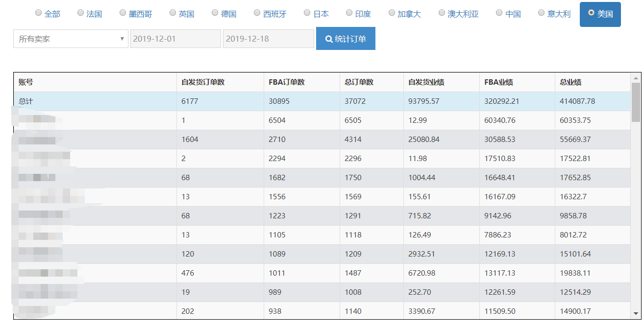Select the 美国 highlighted option
The image size is (644, 329).
(600, 14)
